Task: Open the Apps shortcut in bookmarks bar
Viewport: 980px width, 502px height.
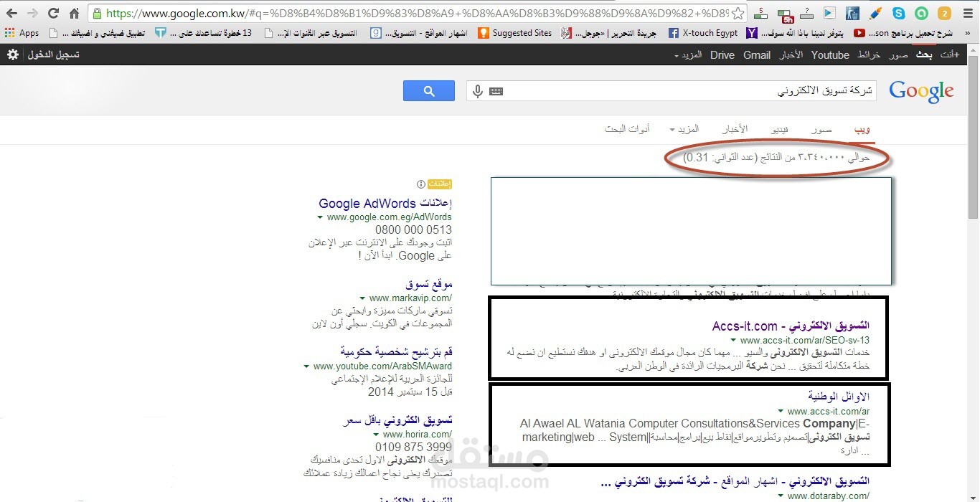Action: 22,33
